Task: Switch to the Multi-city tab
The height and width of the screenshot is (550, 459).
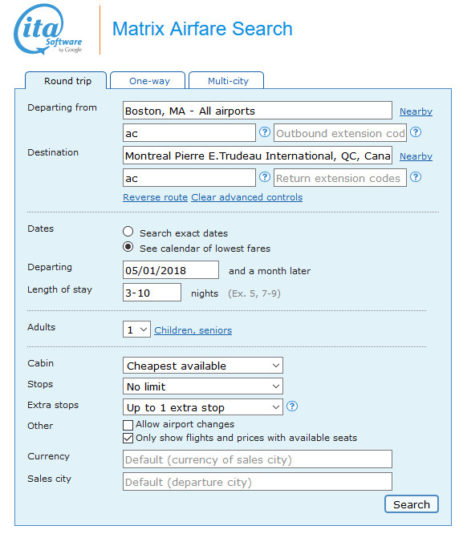Action: (x=227, y=81)
